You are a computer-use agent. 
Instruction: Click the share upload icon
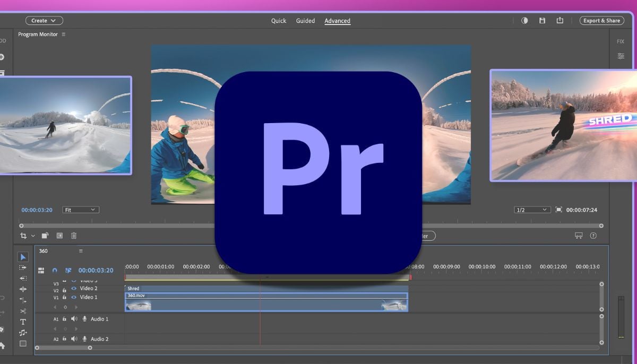click(x=559, y=21)
